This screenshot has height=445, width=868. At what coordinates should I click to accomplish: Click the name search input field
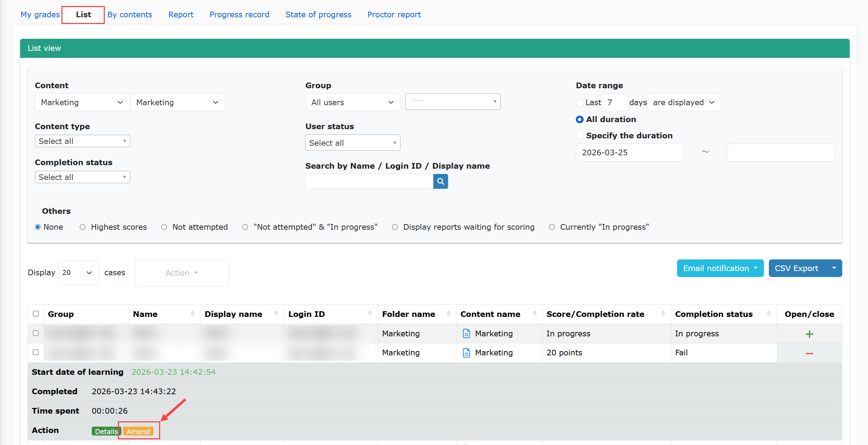[x=369, y=181]
